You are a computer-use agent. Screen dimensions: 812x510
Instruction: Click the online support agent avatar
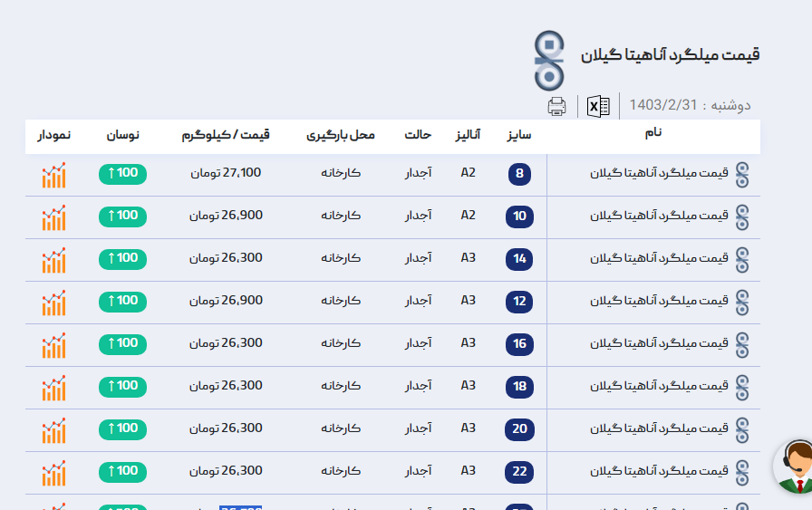[x=795, y=467]
